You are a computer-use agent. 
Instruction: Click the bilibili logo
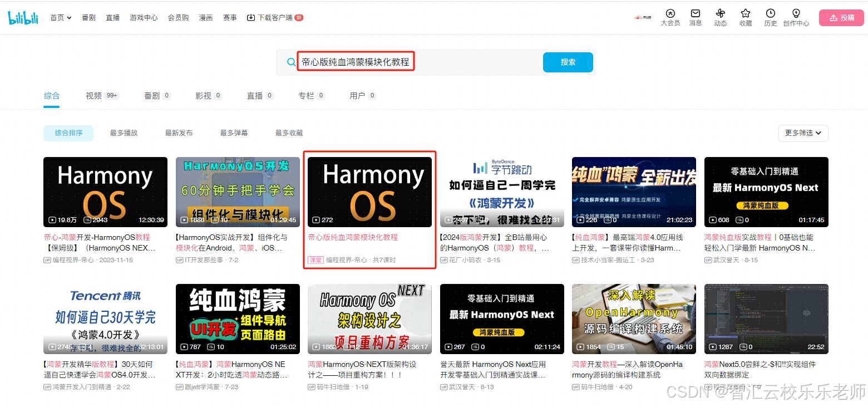(23, 18)
